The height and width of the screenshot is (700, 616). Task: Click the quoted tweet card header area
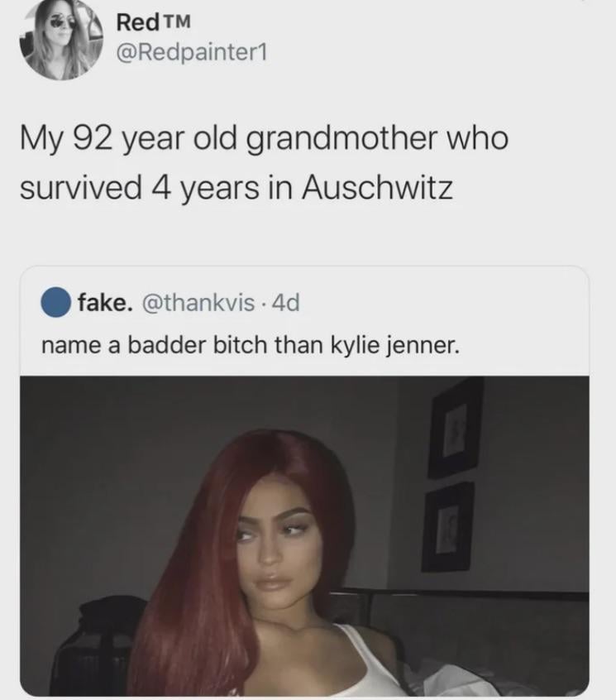(304, 321)
